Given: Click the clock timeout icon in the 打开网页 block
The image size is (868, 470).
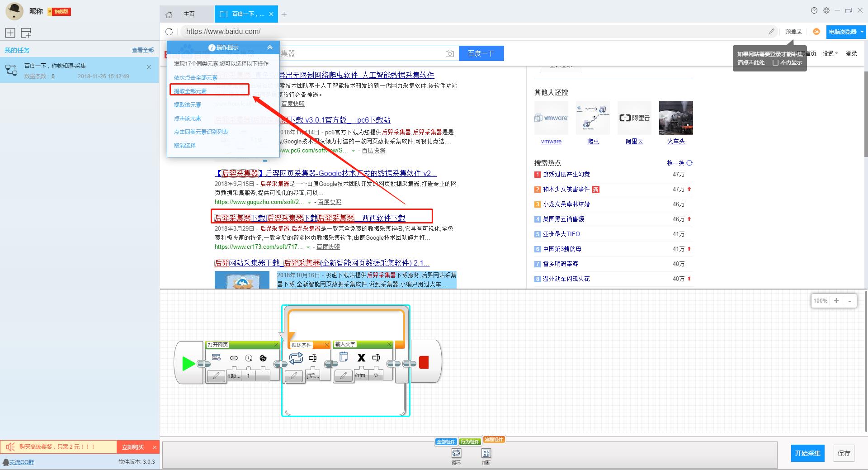Looking at the screenshot, I should point(249,358).
